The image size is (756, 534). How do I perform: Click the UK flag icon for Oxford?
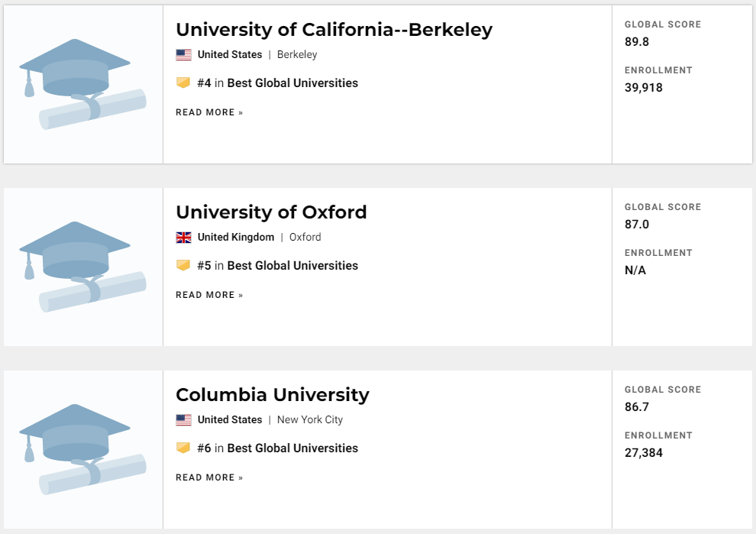[x=183, y=238]
